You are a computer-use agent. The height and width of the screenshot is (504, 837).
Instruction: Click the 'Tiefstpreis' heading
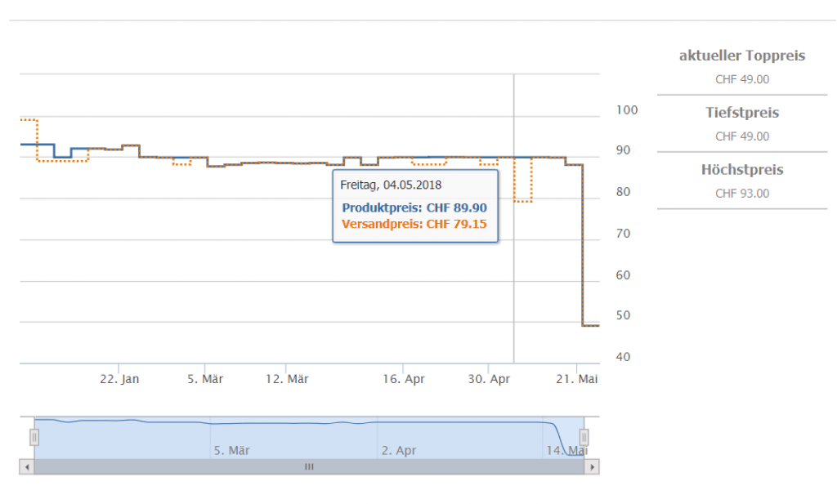(x=742, y=113)
